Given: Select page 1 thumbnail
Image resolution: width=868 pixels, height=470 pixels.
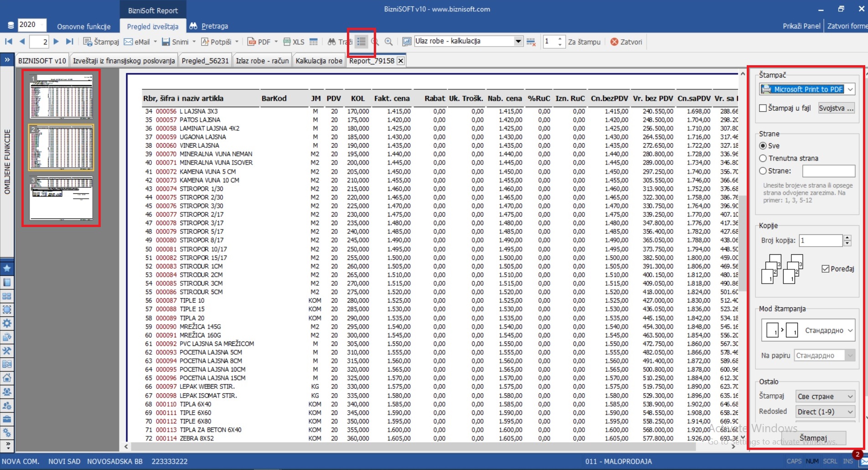Looking at the screenshot, I should 61,97.
